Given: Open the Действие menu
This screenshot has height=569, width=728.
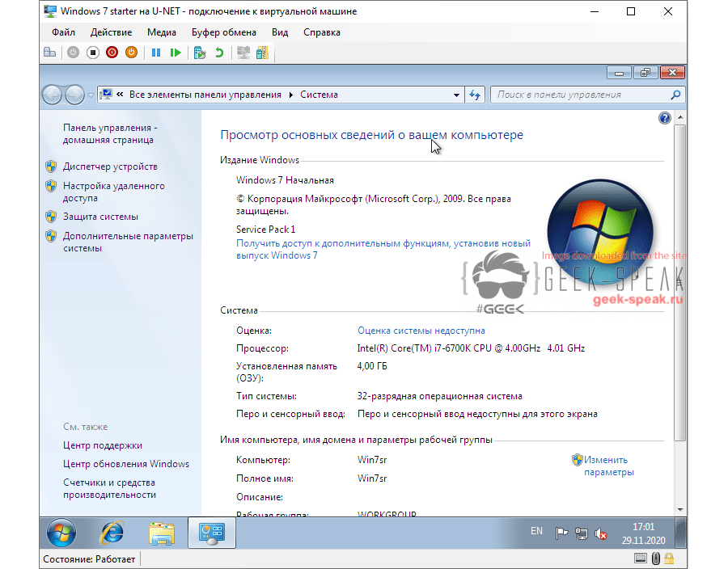Looking at the screenshot, I should pos(112,32).
